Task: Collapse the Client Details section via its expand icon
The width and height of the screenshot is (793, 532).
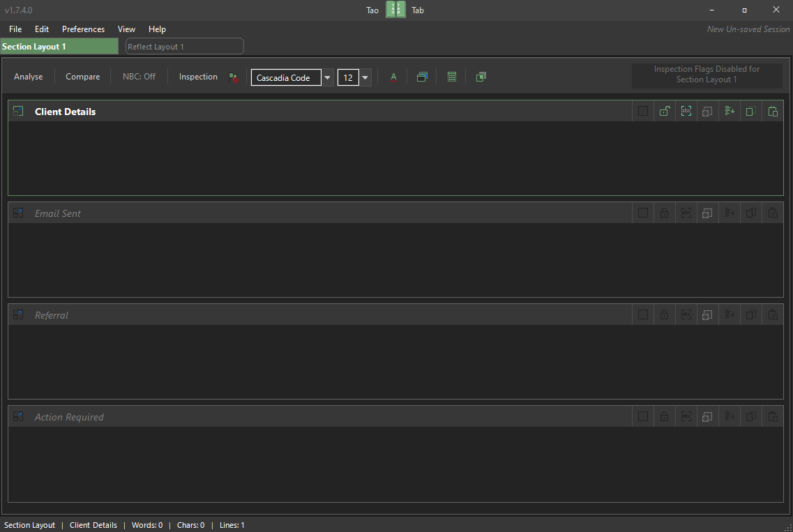Action: [x=18, y=112]
